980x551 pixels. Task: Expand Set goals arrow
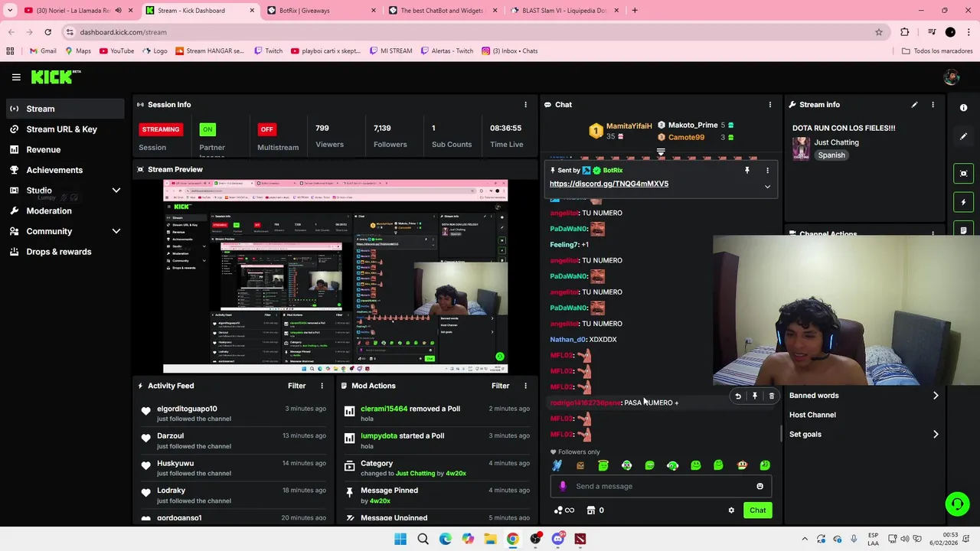pos(936,435)
